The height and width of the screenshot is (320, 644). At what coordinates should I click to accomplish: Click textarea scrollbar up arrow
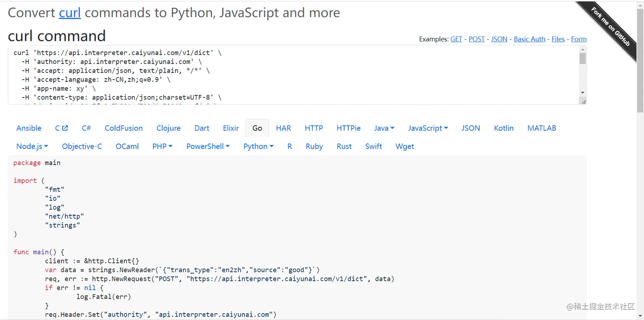point(583,49)
